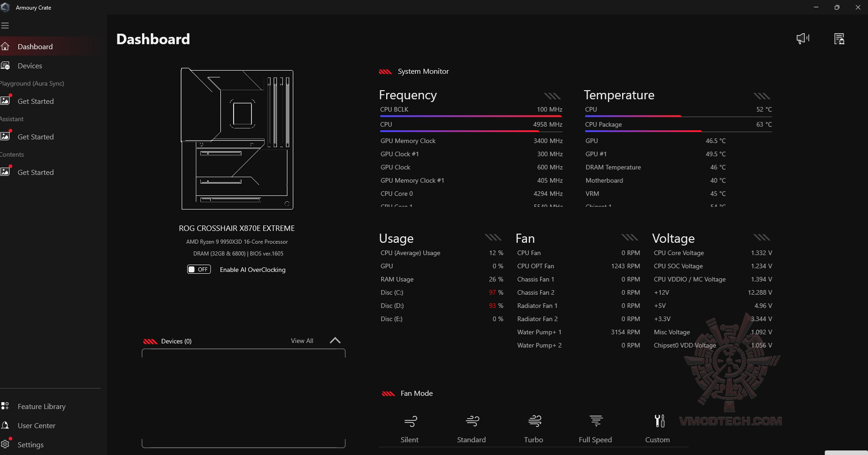This screenshot has height=455, width=868.
Task: Open Get Started under Assistant
Action: [36, 137]
